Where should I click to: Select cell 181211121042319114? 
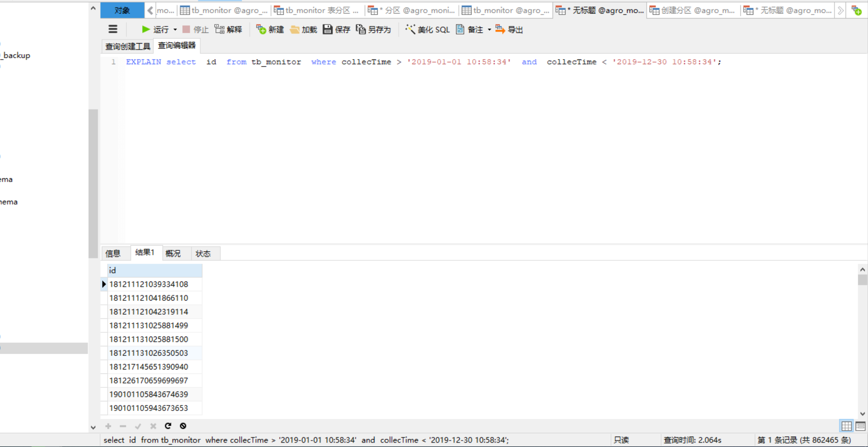[x=155, y=312]
